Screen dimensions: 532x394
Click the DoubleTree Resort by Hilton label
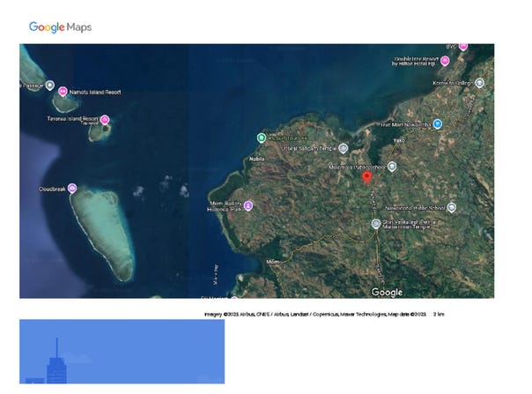[415, 61]
